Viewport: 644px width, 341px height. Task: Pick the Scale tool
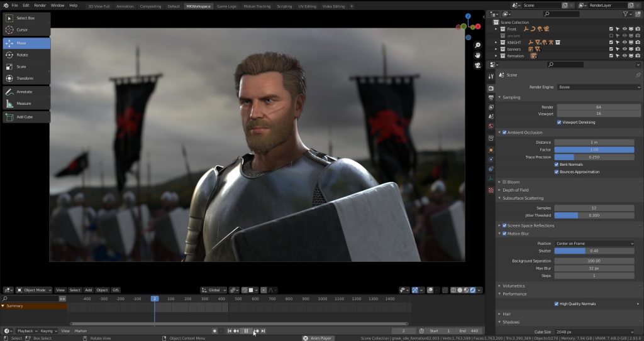26,67
